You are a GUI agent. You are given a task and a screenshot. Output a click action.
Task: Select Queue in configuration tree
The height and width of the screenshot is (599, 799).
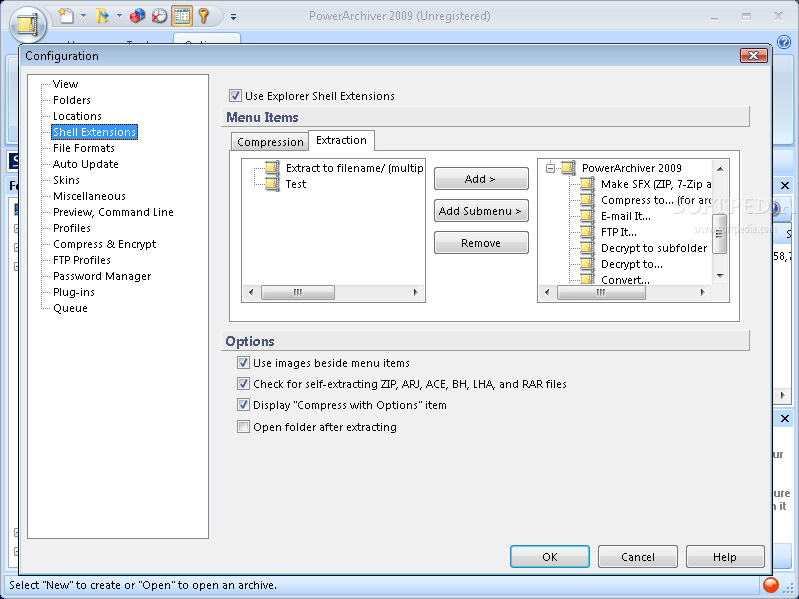click(70, 308)
